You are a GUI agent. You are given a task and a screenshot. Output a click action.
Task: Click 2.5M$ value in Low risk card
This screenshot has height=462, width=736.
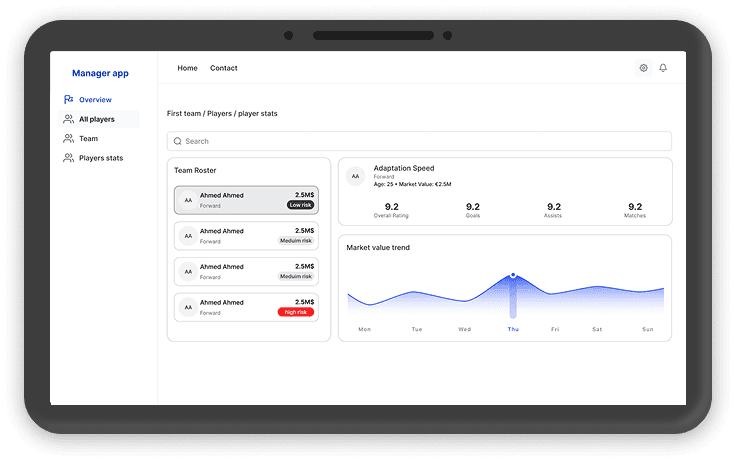[305, 195]
